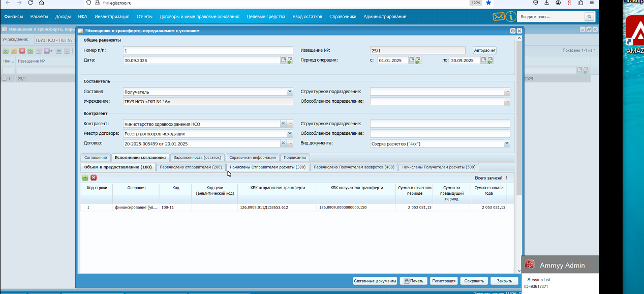Click the Печать button
Image resolution: width=644 pixels, height=294 pixels.
pyautogui.click(x=413, y=281)
